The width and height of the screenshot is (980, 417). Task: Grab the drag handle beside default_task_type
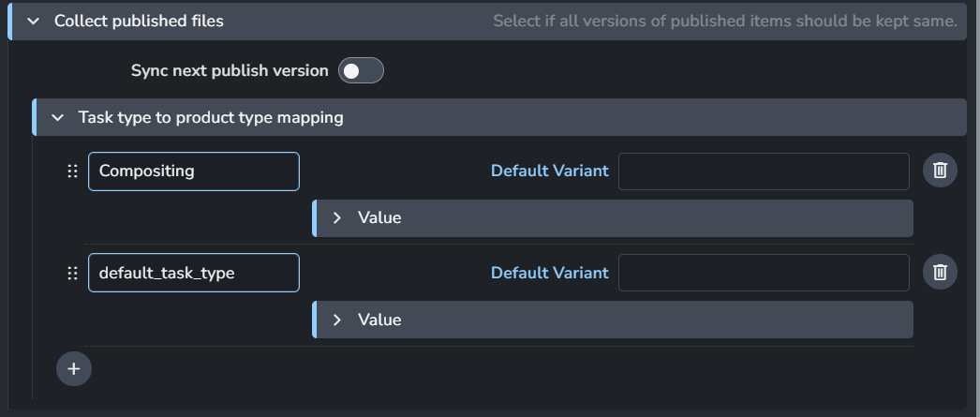click(72, 273)
